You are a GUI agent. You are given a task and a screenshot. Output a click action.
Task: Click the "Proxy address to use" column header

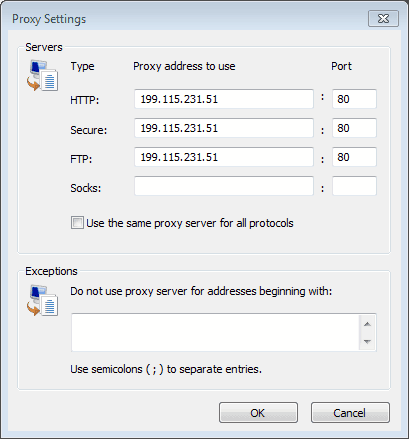pos(184,66)
